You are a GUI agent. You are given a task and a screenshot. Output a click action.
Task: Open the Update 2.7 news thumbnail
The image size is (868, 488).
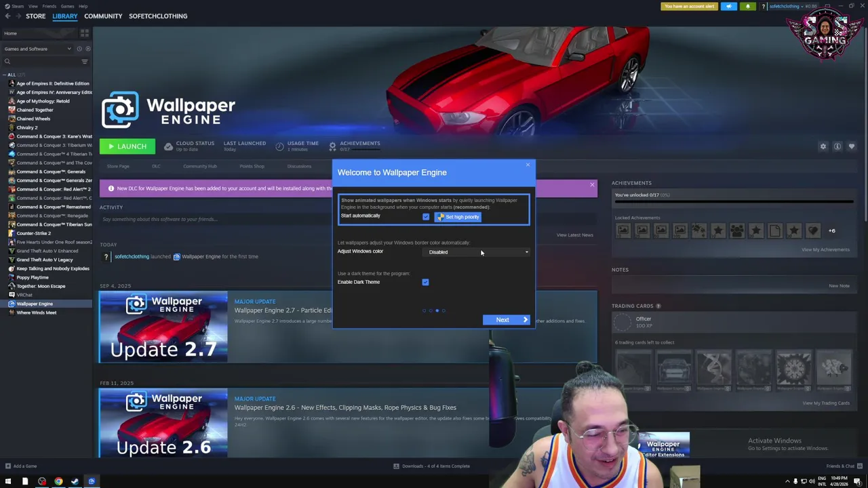coord(163,327)
